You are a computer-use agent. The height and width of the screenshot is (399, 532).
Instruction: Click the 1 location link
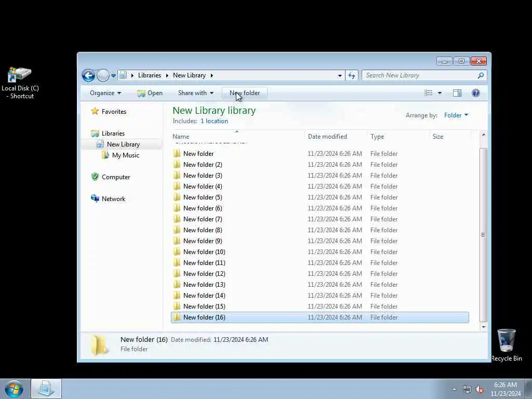point(214,121)
